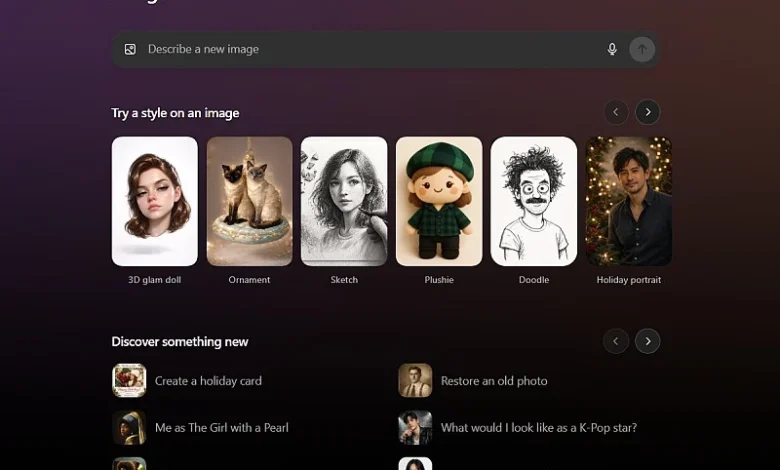Select Me as The Girl with a Pearl
Image resolution: width=780 pixels, height=470 pixels.
point(221,428)
